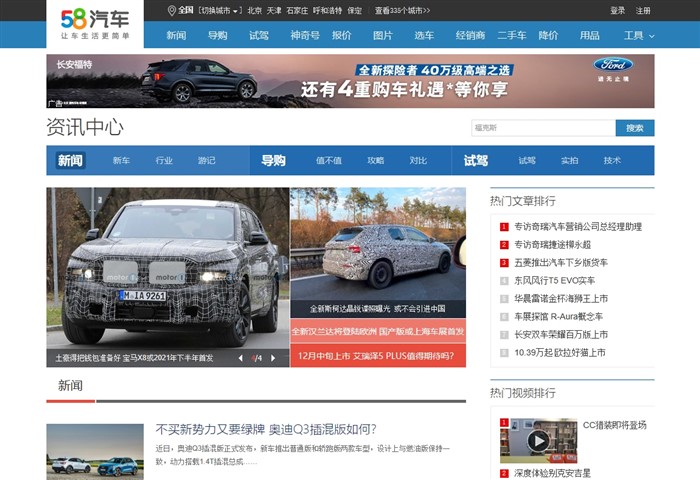Open the 导购 item in top navigation bar
700x480 pixels.
217,35
